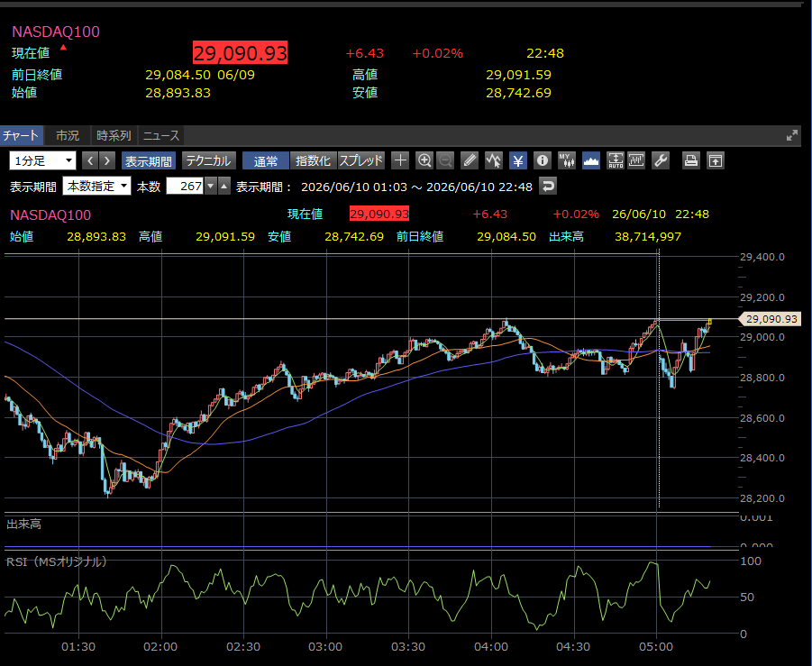Open the テクニカル indicators button
812x666 pixels.
[x=209, y=160]
